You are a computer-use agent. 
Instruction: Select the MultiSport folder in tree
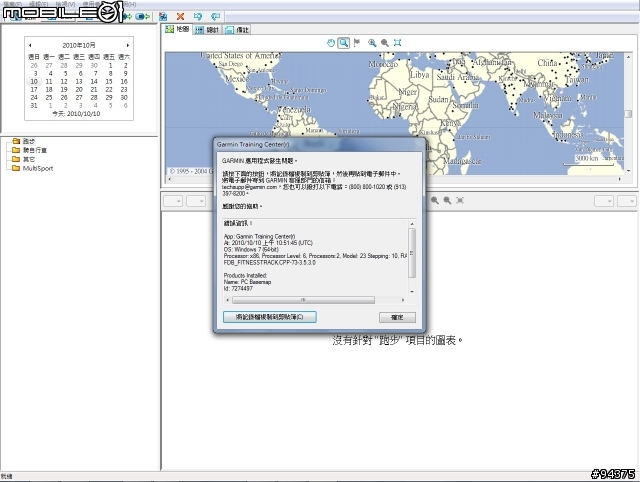(x=37, y=168)
